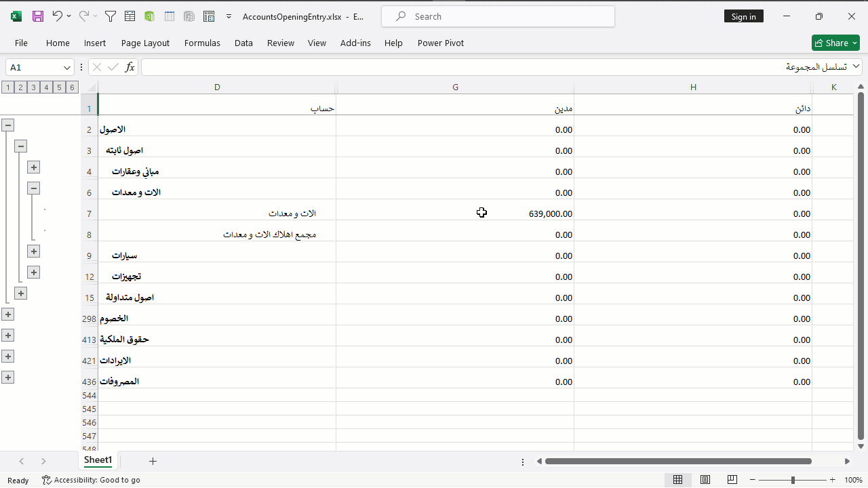The image size is (868, 488).
Task: Click the zoom in plus icon
Action: [833, 480]
